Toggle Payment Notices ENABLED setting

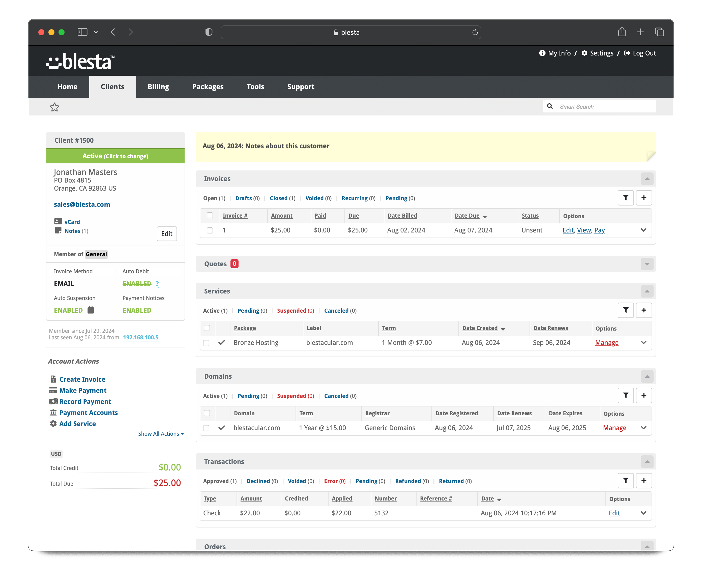tap(137, 310)
